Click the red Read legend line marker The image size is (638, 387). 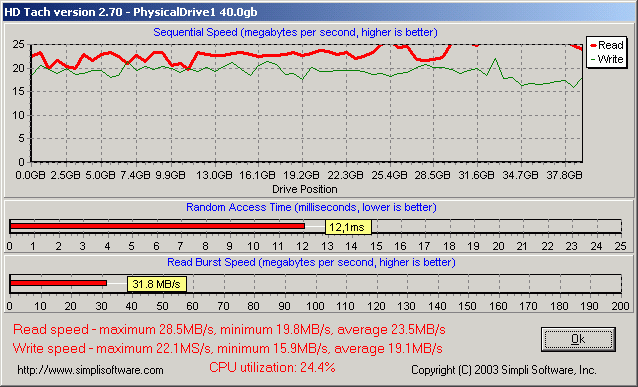click(593, 46)
